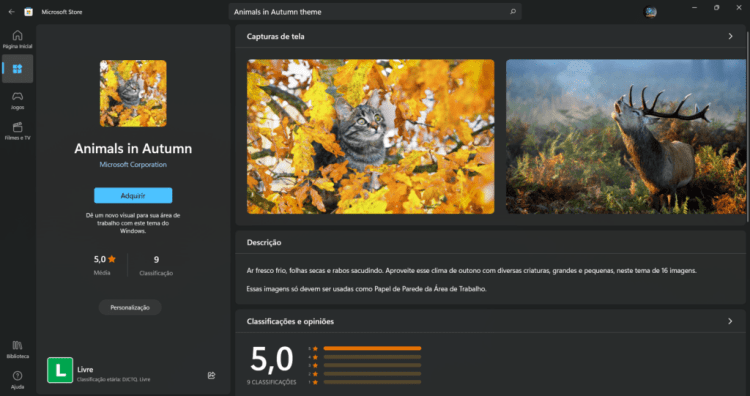Image resolution: width=750 pixels, height=396 pixels.
Task: Expand Classificações e opiniões chevron
Action: click(730, 321)
